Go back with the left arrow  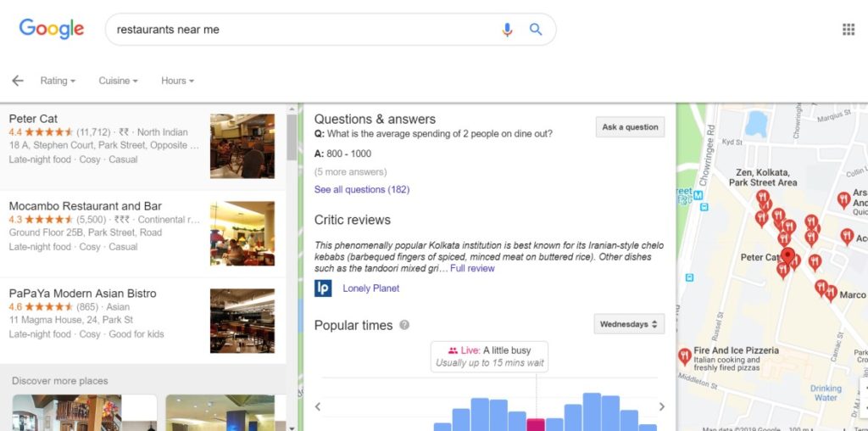[18, 81]
